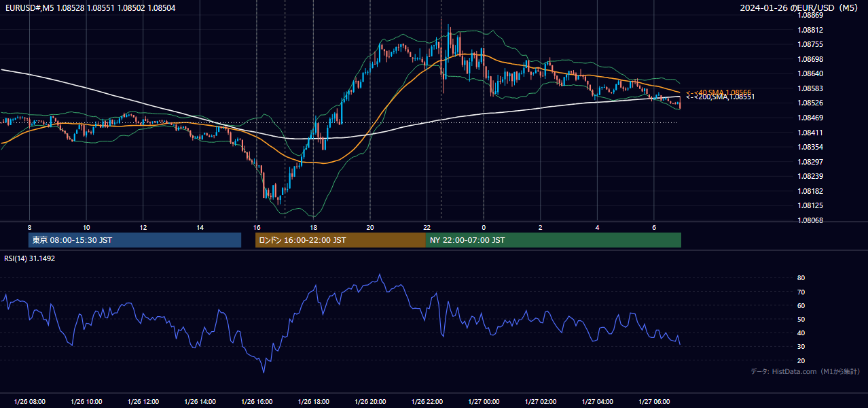Click the RSI(14) 31.1492 indicator label

click(x=30, y=258)
